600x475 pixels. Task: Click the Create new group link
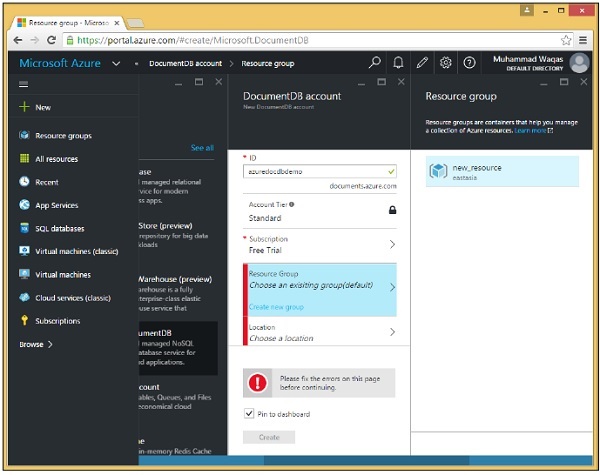[x=278, y=307]
